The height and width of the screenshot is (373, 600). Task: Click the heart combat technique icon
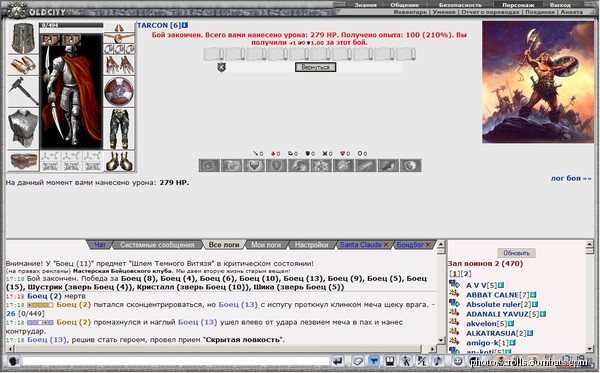(254, 166)
